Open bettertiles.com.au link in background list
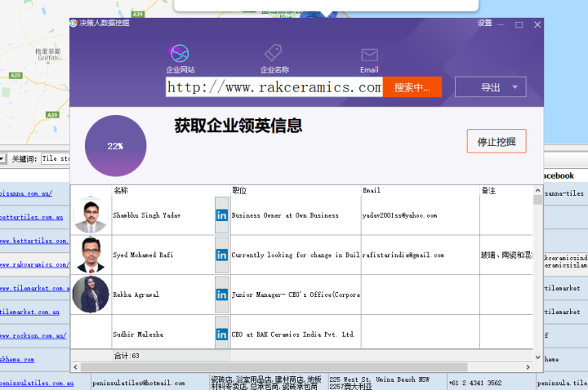Screen dimensions: 588x390 coord(32,217)
